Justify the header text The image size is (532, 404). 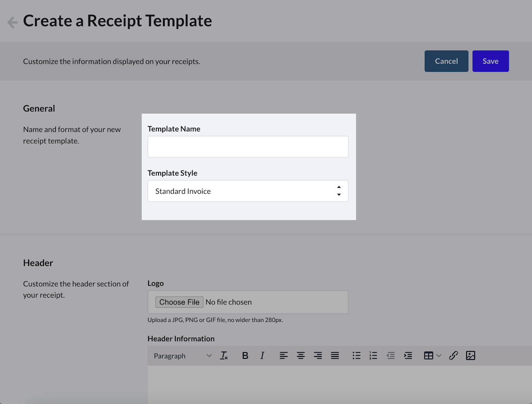pos(335,356)
